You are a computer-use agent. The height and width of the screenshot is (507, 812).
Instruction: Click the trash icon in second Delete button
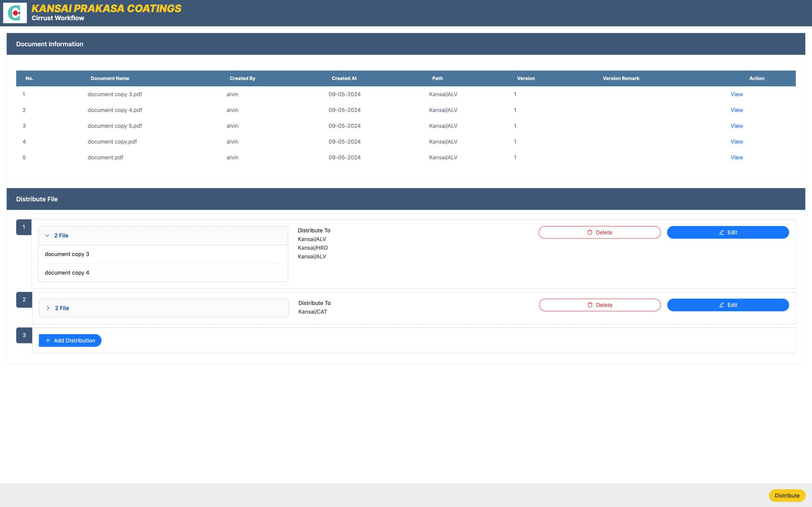pyautogui.click(x=590, y=305)
